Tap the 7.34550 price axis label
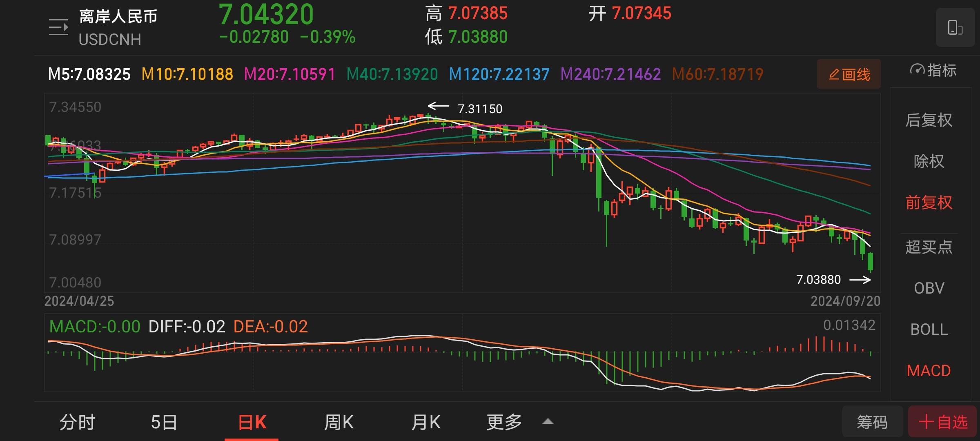Viewport: 980px width, 441px height. point(75,107)
